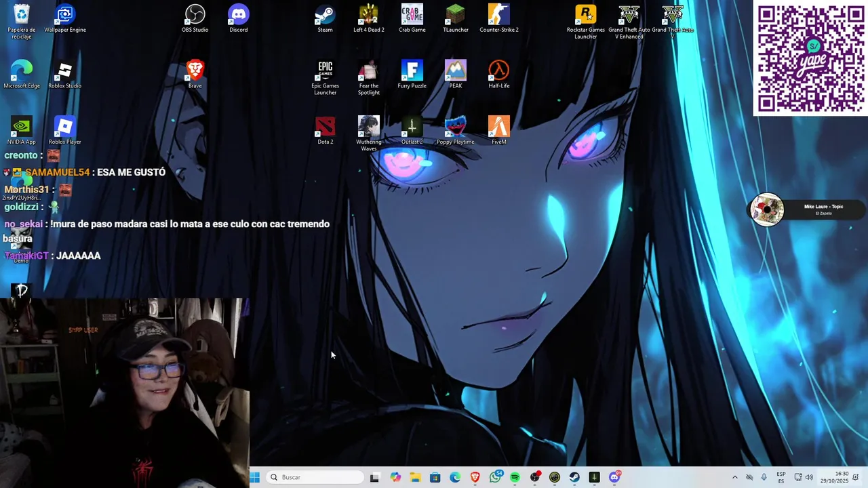Select Crab Game desktop icon
868x488 pixels.
[412, 18]
